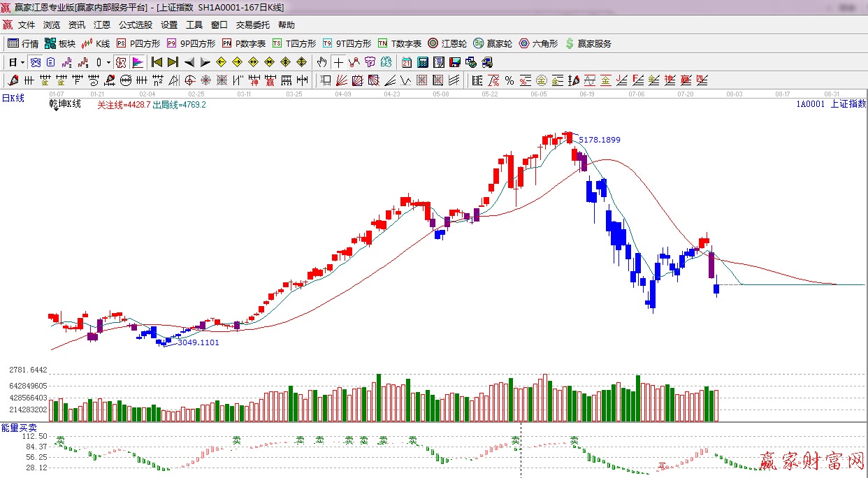
Task: Click the percent (%) drawing tool
Action: pyautogui.click(x=509, y=80)
